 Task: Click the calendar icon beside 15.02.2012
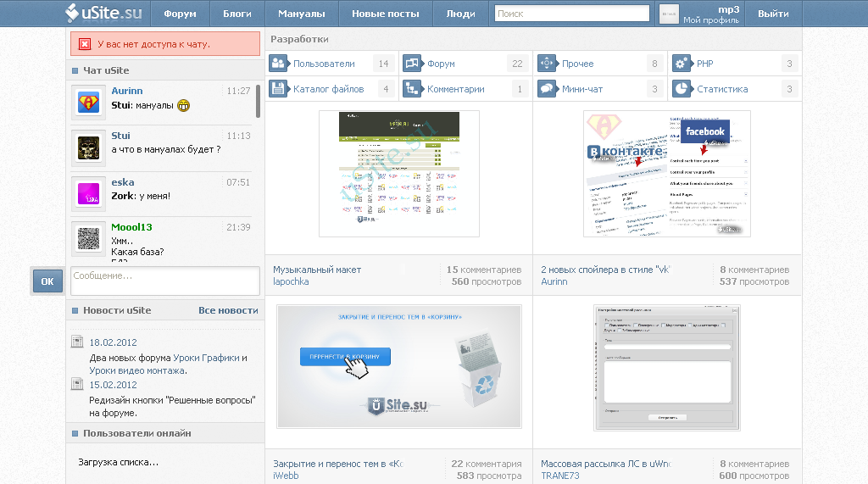coord(77,384)
